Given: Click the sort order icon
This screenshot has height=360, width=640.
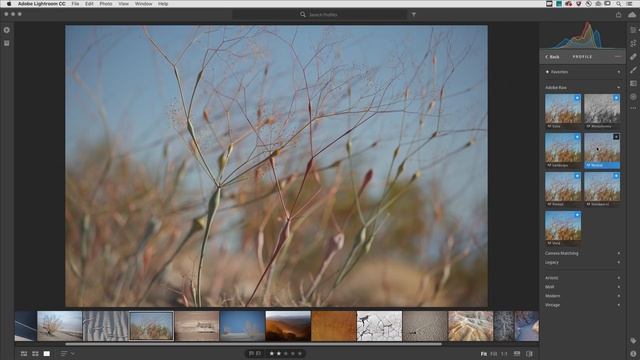Looking at the screenshot, I should pos(64,353).
